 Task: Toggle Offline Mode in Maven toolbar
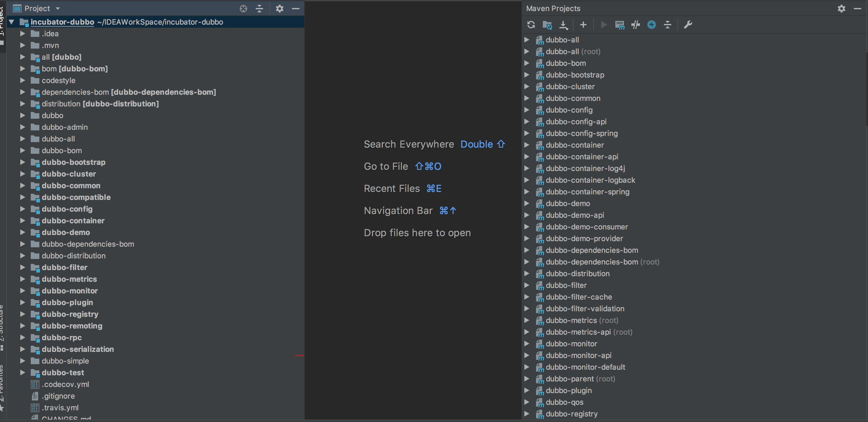tap(636, 25)
